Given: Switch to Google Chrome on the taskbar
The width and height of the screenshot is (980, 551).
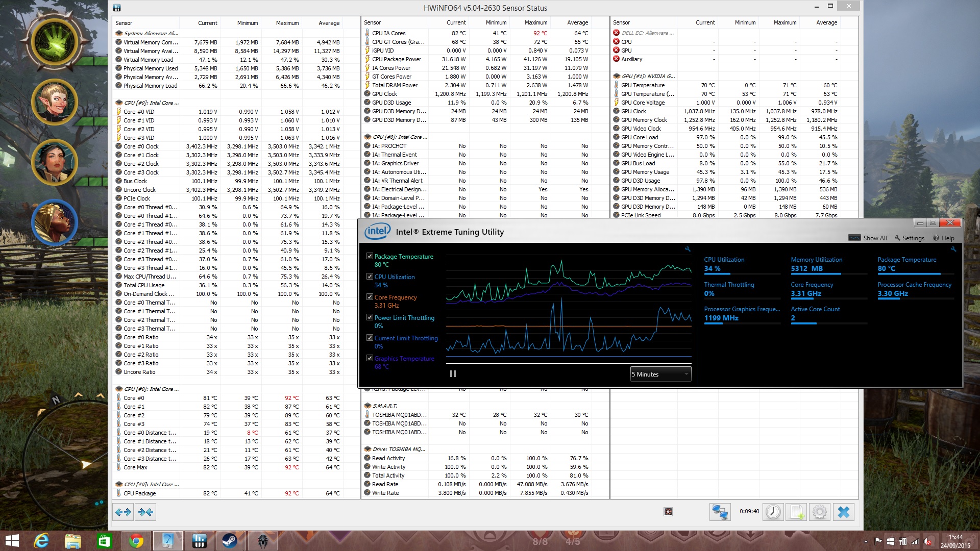Looking at the screenshot, I should [x=136, y=541].
